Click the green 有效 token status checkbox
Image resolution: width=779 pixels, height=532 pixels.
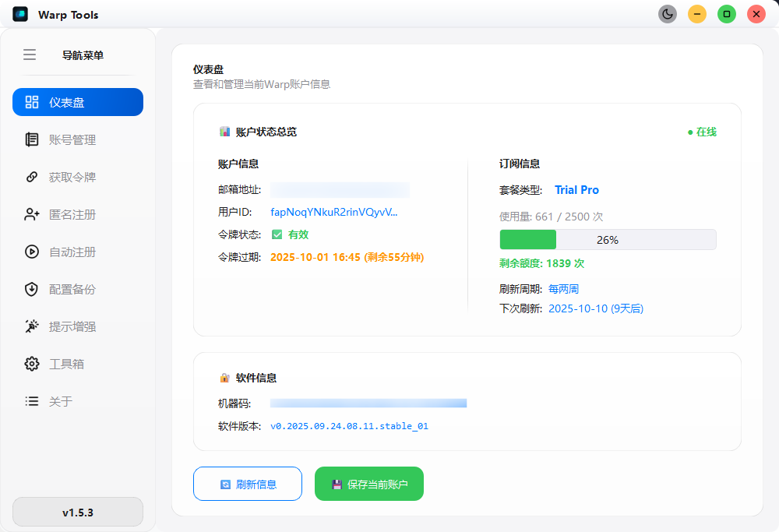coord(277,234)
